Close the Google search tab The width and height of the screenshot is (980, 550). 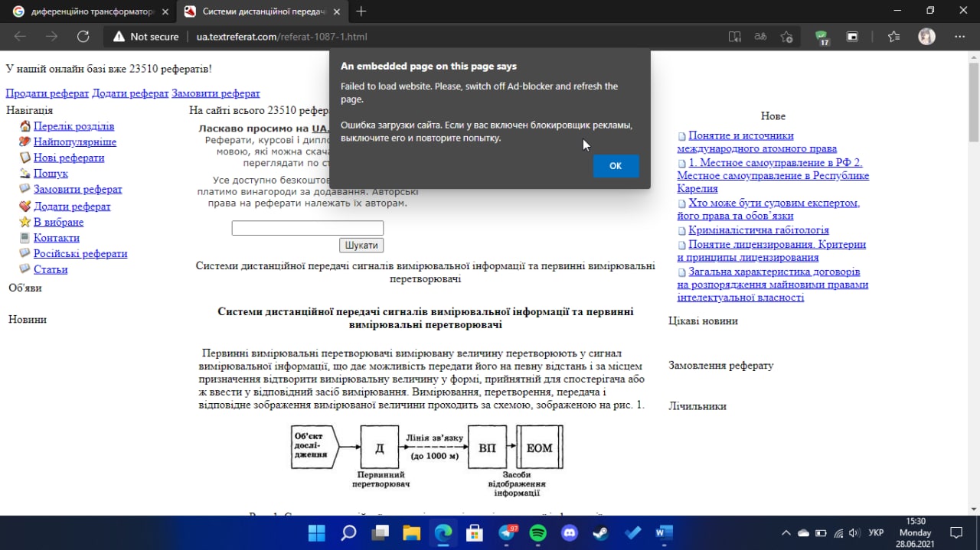tap(165, 11)
